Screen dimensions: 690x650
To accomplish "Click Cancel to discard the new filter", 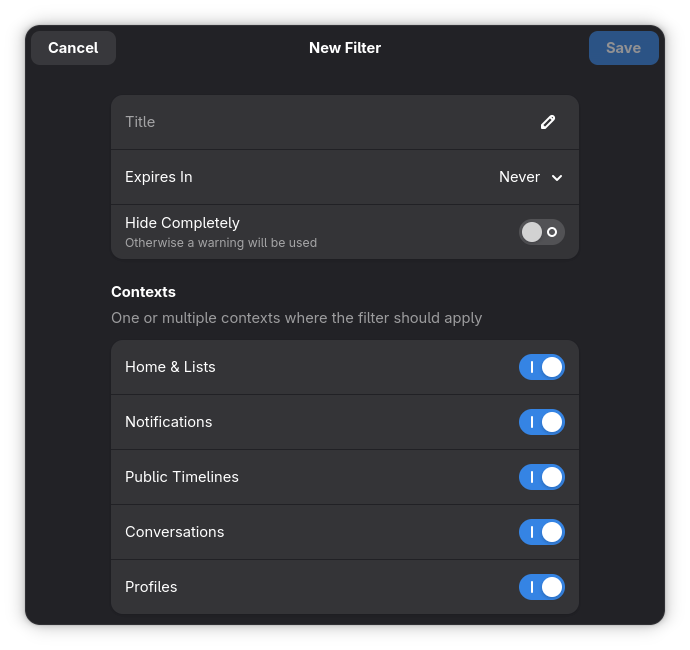I will pos(73,48).
